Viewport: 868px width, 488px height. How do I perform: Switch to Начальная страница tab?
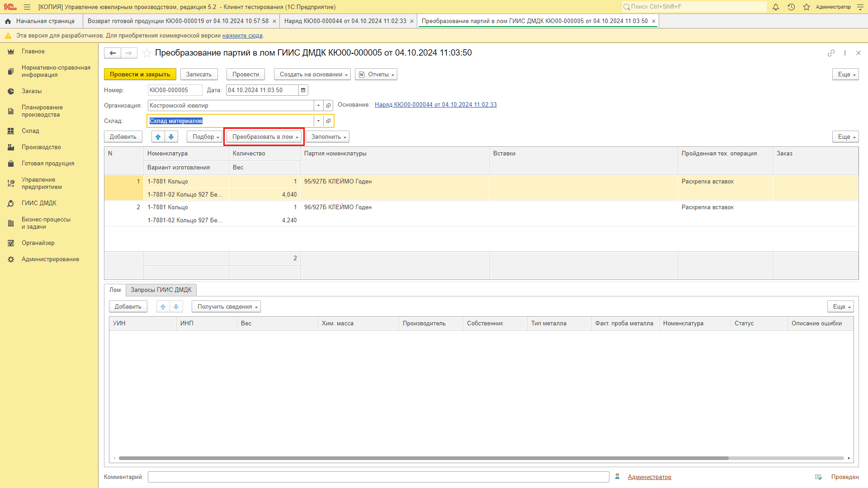tap(41, 21)
